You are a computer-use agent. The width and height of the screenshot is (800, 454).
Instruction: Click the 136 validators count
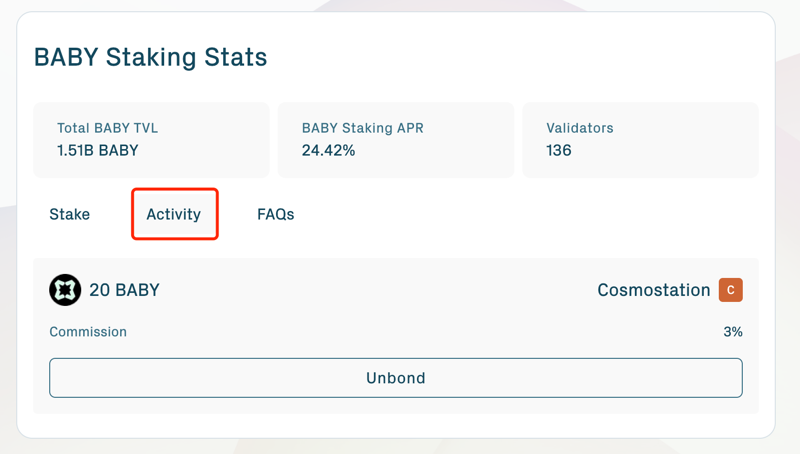point(559,151)
